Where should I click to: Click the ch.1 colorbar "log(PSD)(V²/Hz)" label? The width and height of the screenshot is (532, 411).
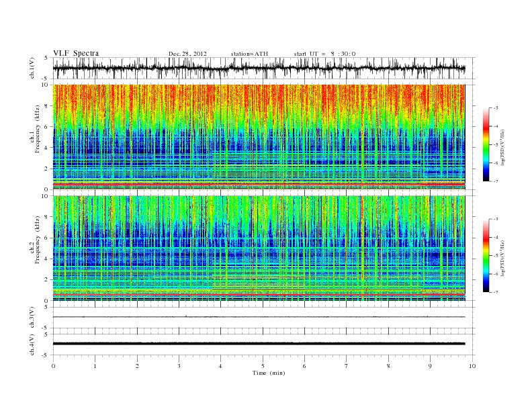[x=503, y=147]
